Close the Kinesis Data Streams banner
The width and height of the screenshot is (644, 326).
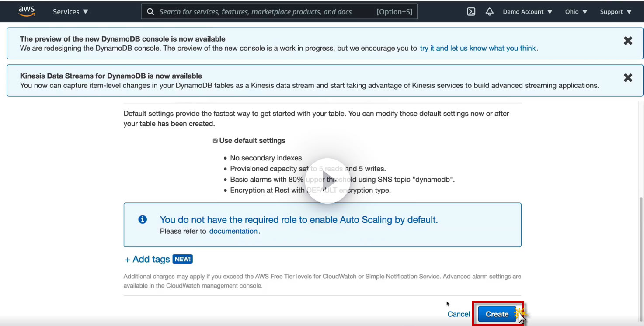click(x=628, y=78)
